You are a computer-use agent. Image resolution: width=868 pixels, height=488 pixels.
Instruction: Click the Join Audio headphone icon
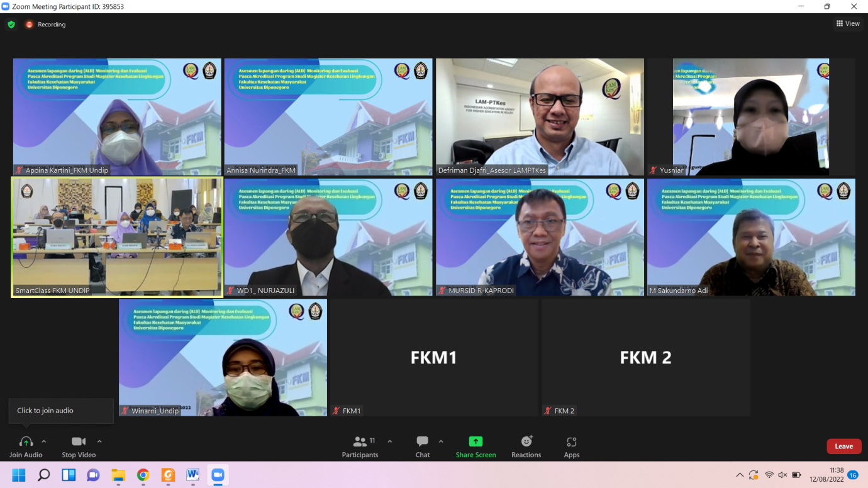[26, 442]
